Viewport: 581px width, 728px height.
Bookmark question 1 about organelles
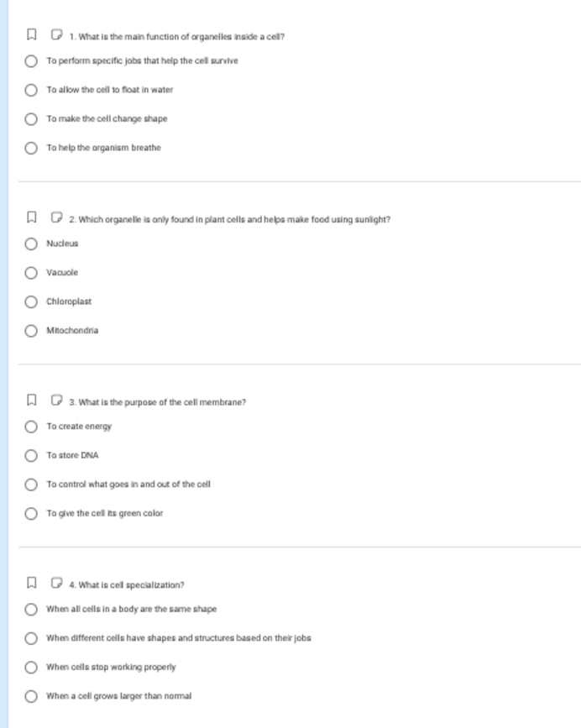[x=32, y=34]
